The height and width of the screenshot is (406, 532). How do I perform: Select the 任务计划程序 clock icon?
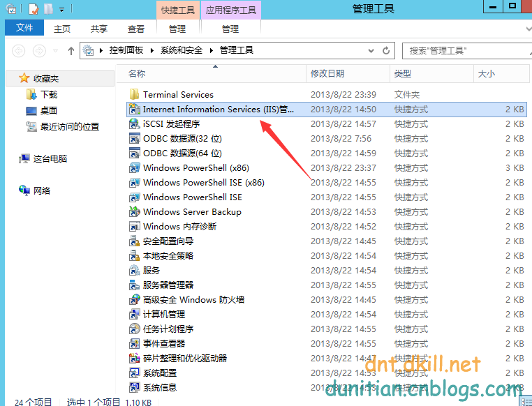pos(134,329)
